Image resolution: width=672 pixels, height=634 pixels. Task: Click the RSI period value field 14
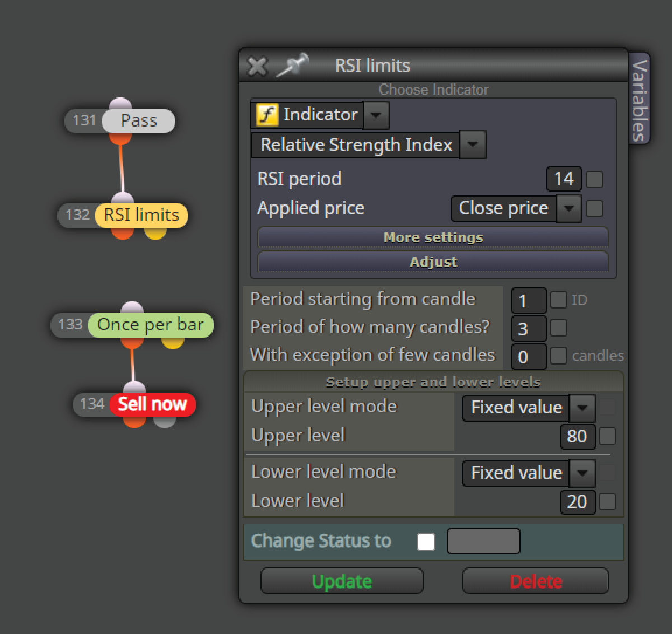point(564,179)
